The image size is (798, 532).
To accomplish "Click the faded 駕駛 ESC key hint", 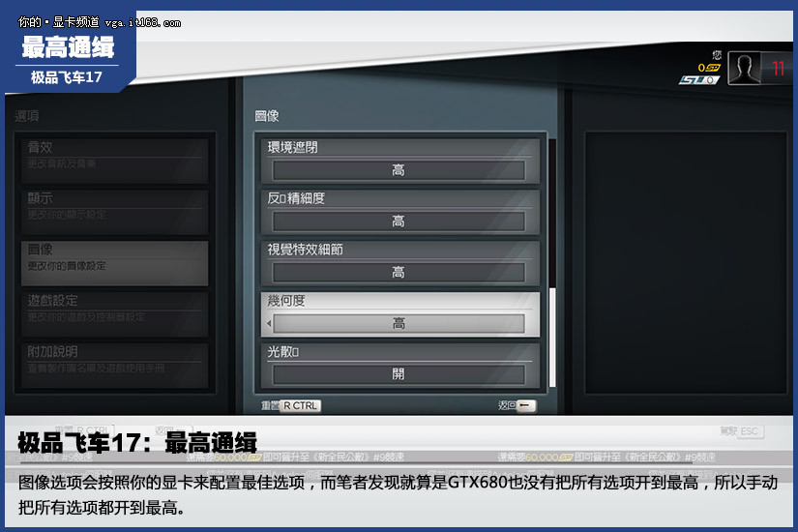I will tap(742, 431).
